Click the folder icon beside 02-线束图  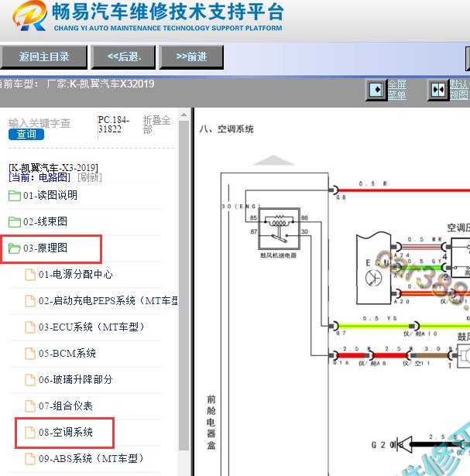tap(14, 222)
